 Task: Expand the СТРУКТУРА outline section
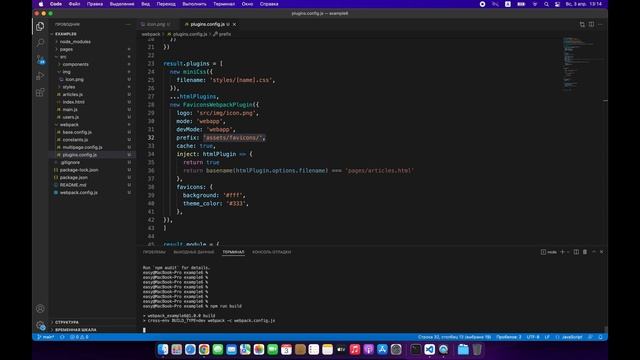coord(67,322)
